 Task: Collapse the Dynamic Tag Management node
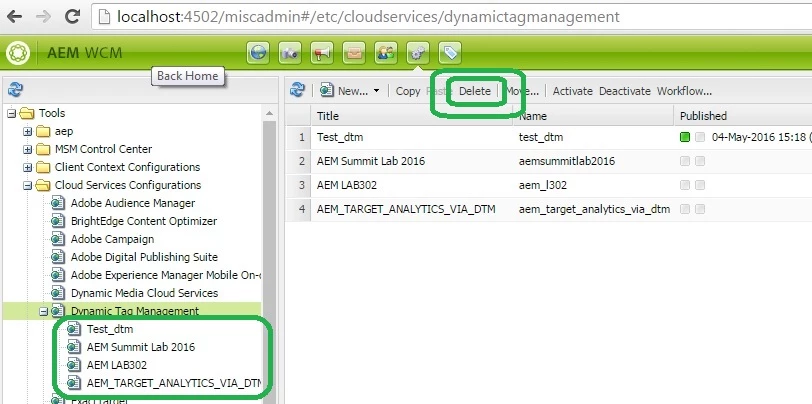tap(44, 311)
